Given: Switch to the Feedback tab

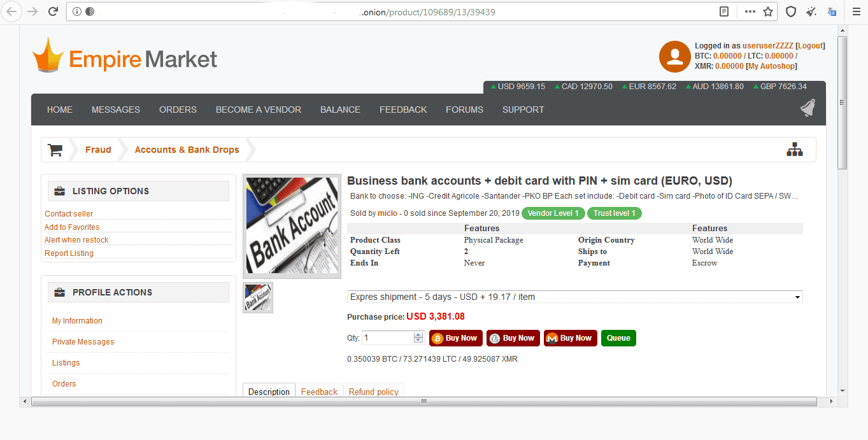Looking at the screenshot, I should coord(319,392).
